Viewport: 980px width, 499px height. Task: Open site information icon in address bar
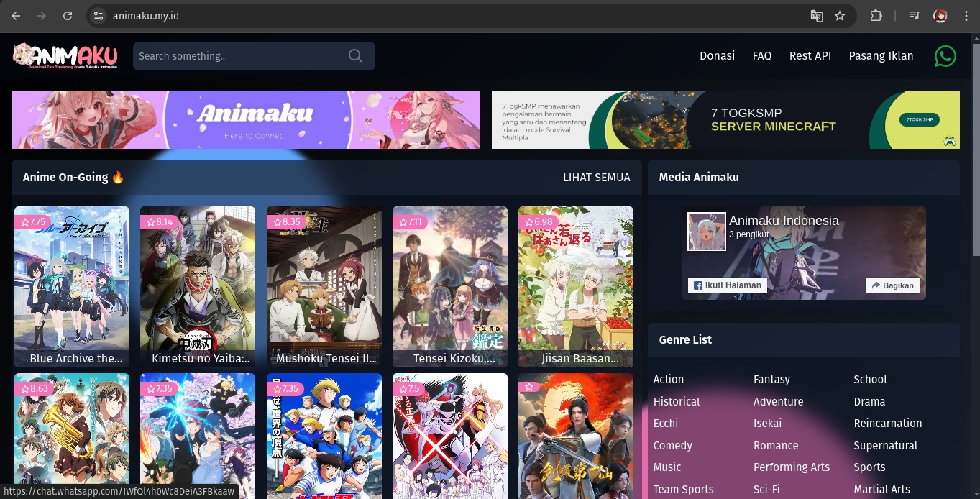click(x=99, y=16)
